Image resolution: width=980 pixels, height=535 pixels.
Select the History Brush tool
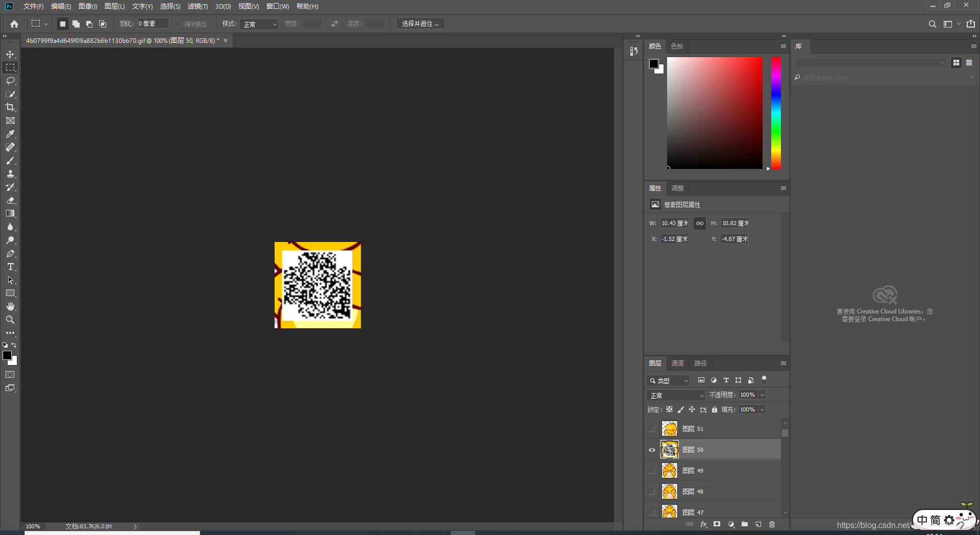click(10, 187)
